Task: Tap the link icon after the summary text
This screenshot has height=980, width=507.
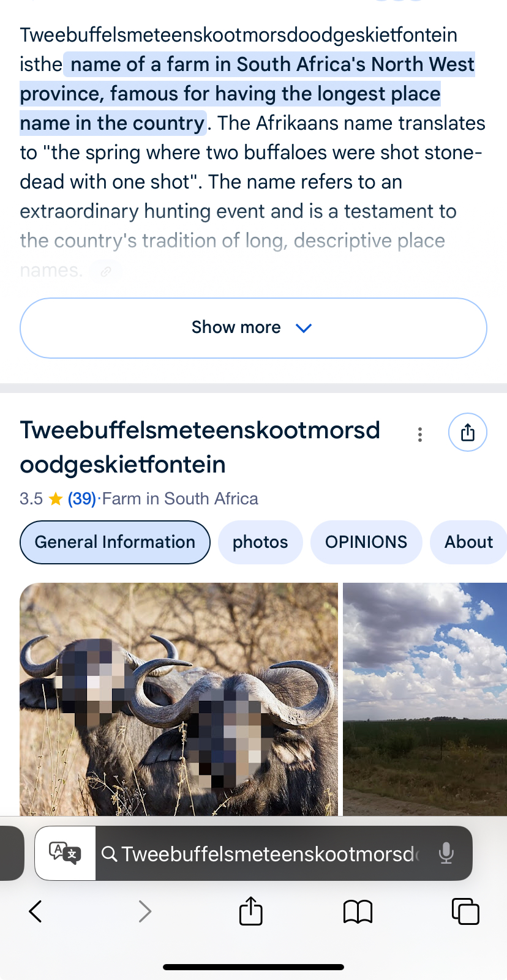Action: pyautogui.click(x=106, y=271)
